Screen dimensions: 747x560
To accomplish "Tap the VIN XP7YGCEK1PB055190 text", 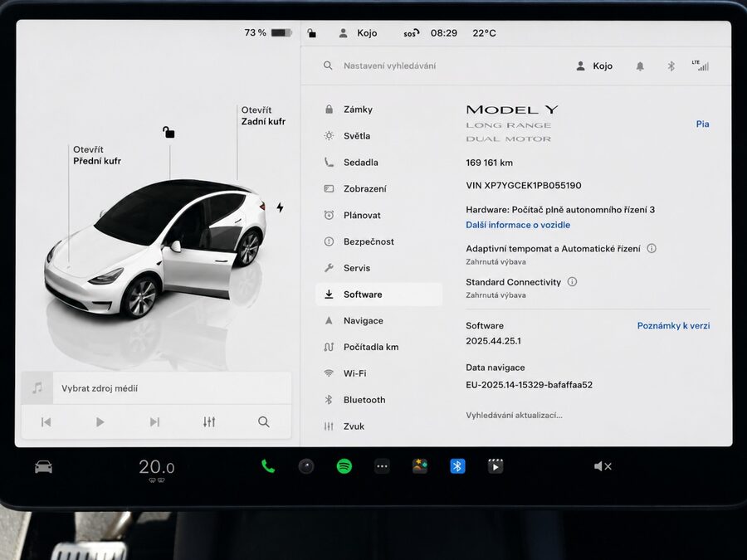I will [x=524, y=186].
